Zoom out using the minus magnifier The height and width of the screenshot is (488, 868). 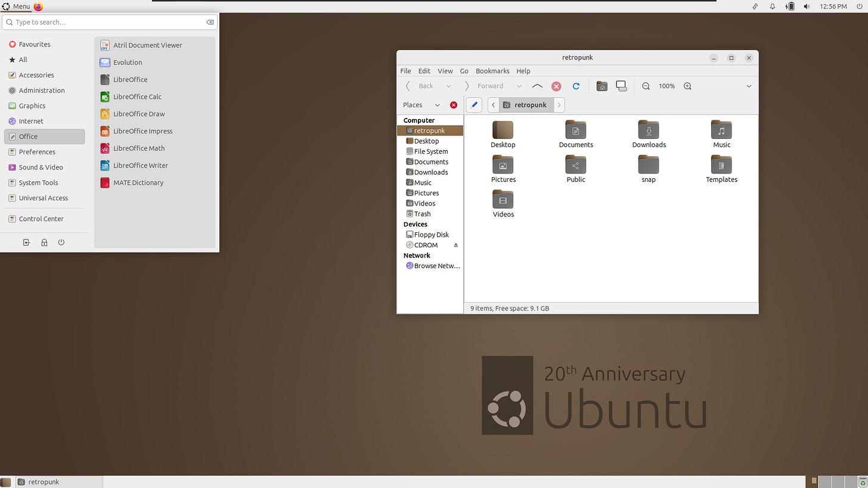click(x=646, y=86)
